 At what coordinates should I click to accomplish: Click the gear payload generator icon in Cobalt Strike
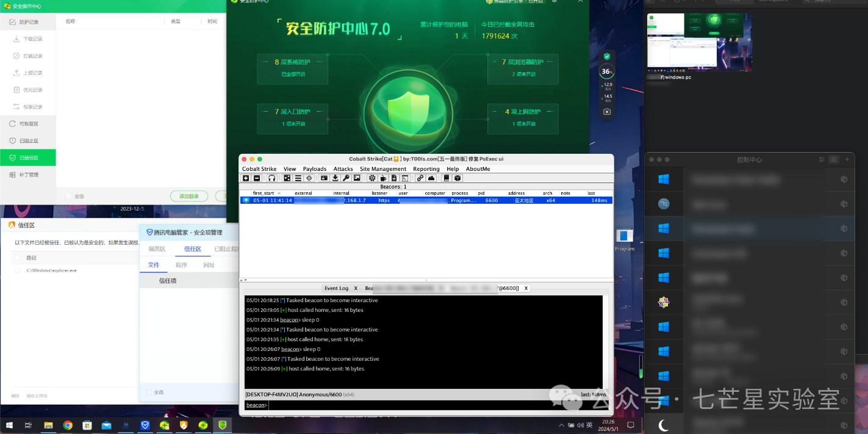point(372,178)
